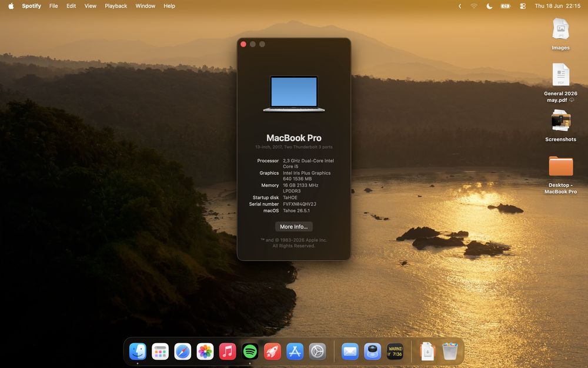The width and height of the screenshot is (588, 368).
Task: Click the date and time in menu bar
Action: click(557, 6)
